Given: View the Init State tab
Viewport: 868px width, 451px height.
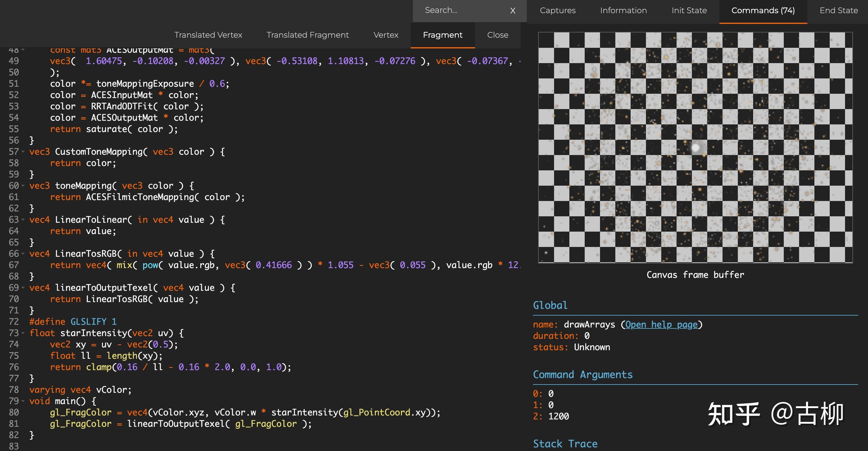Looking at the screenshot, I should coord(689,10).
